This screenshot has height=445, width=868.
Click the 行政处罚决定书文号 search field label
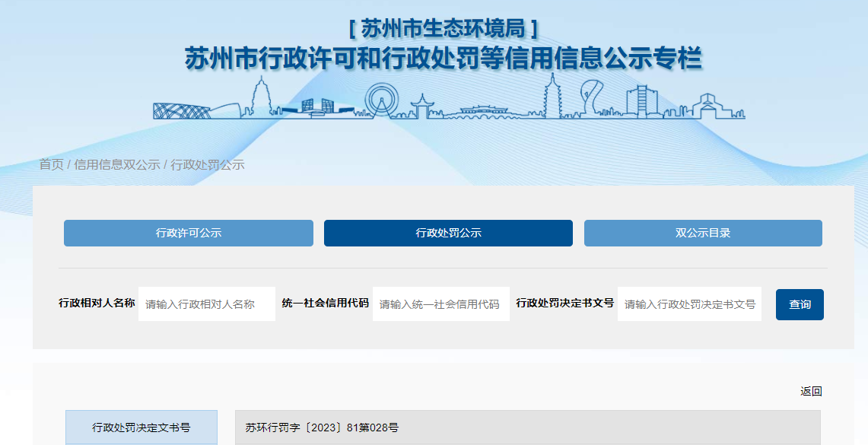[x=564, y=303]
